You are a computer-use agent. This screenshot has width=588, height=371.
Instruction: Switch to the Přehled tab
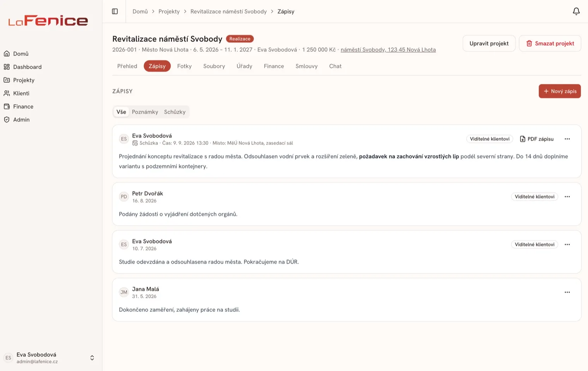pyautogui.click(x=127, y=66)
